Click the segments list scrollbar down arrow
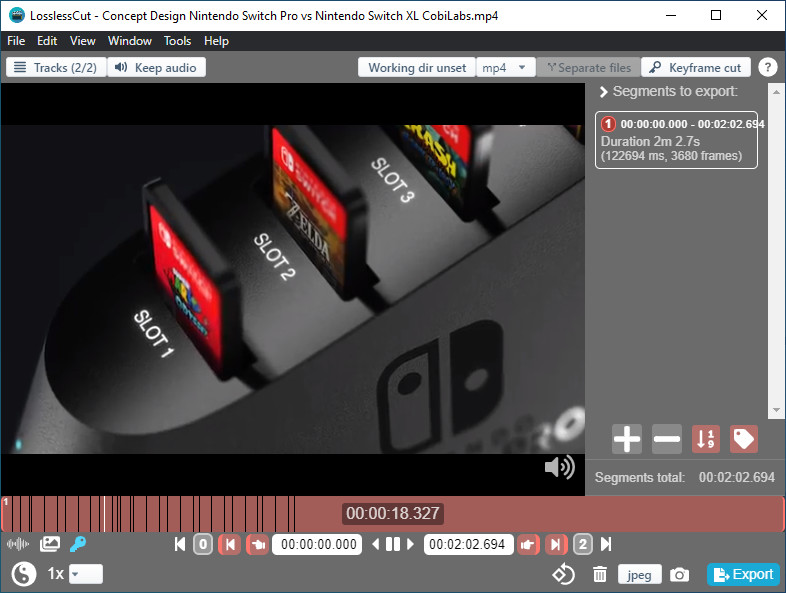786x593 pixels. pyautogui.click(x=776, y=410)
